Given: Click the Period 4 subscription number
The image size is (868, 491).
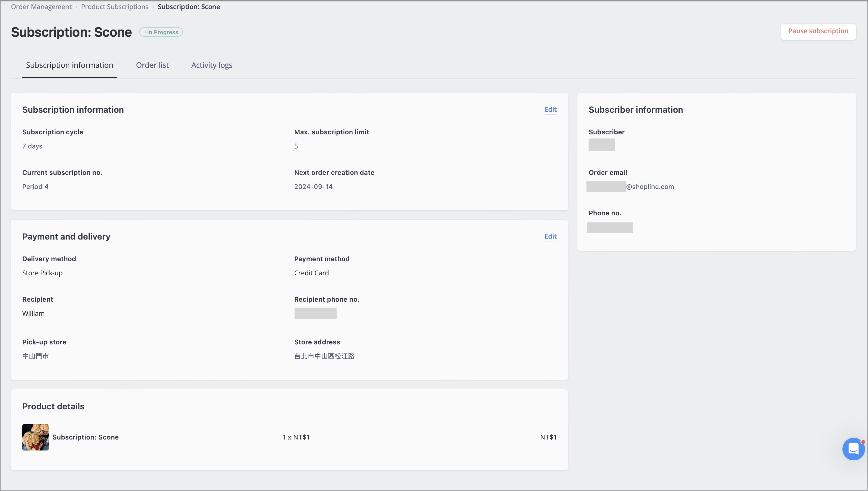Looking at the screenshot, I should pyautogui.click(x=35, y=186).
